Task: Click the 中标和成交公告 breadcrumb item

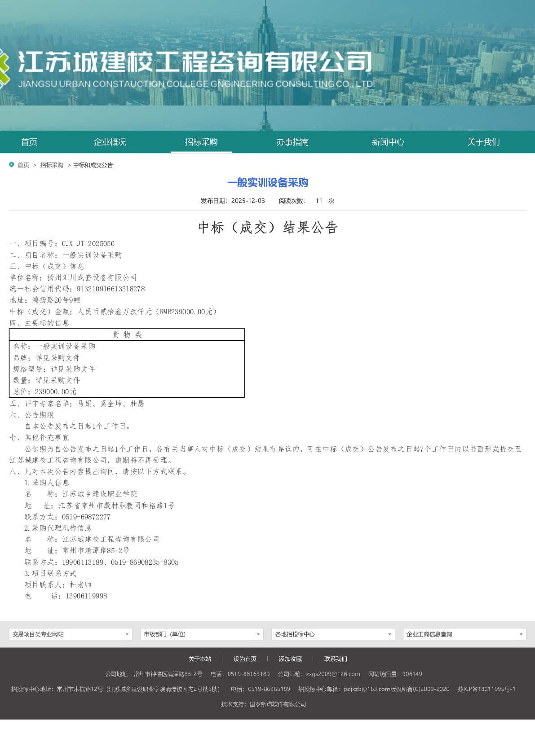Action: pos(93,165)
